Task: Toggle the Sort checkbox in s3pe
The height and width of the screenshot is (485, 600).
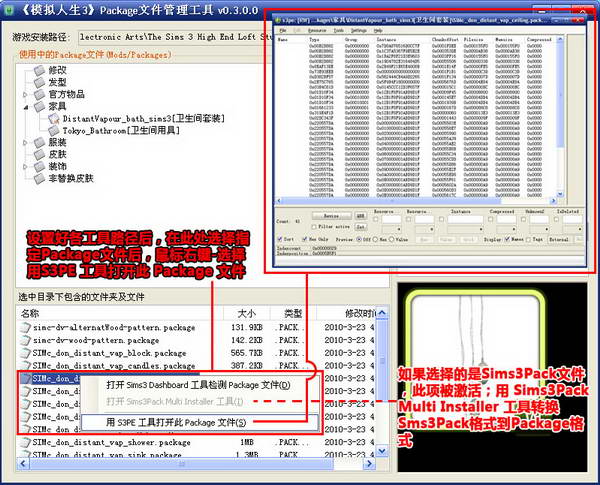Action: pos(280,239)
